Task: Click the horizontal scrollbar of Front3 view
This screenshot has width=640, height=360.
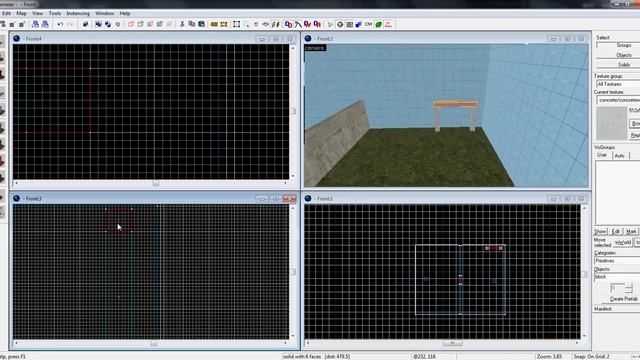Action: point(151,343)
